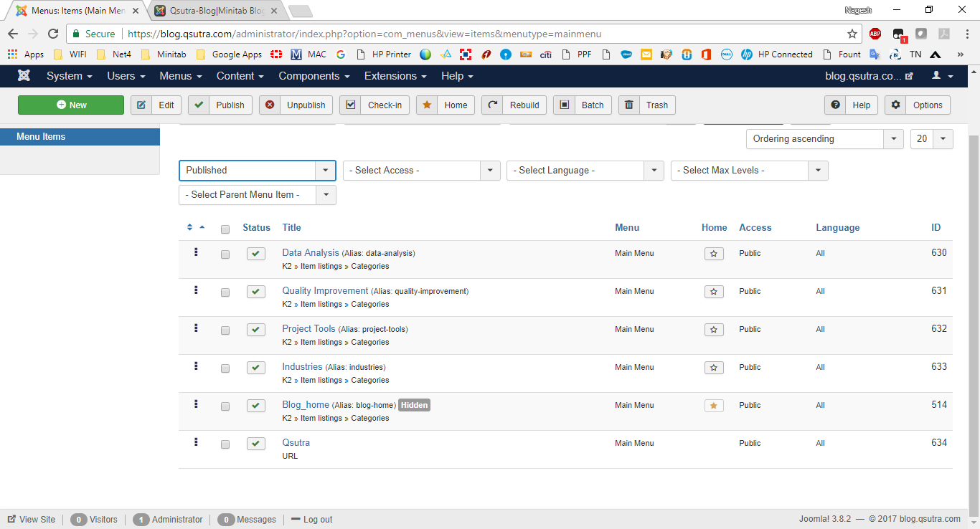The height and width of the screenshot is (529, 980).
Task: Open the blog.qsutra.co site preview link
Action: (870, 76)
